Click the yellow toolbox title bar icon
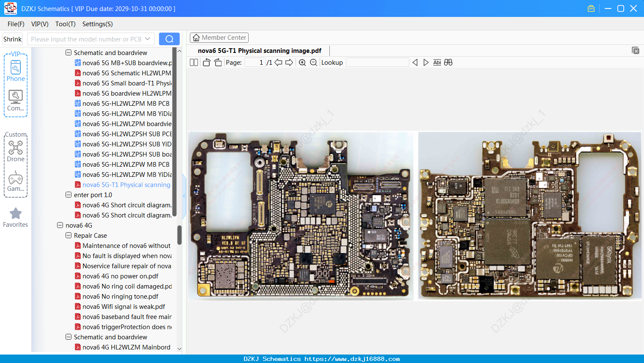The width and height of the screenshot is (644, 363). (x=591, y=8)
